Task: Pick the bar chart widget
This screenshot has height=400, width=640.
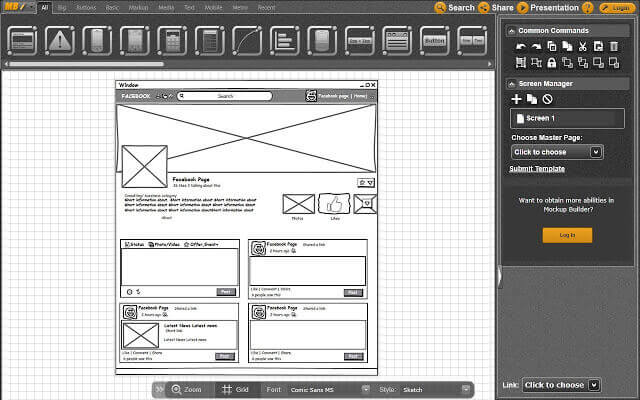Action: pyautogui.click(x=285, y=41)
